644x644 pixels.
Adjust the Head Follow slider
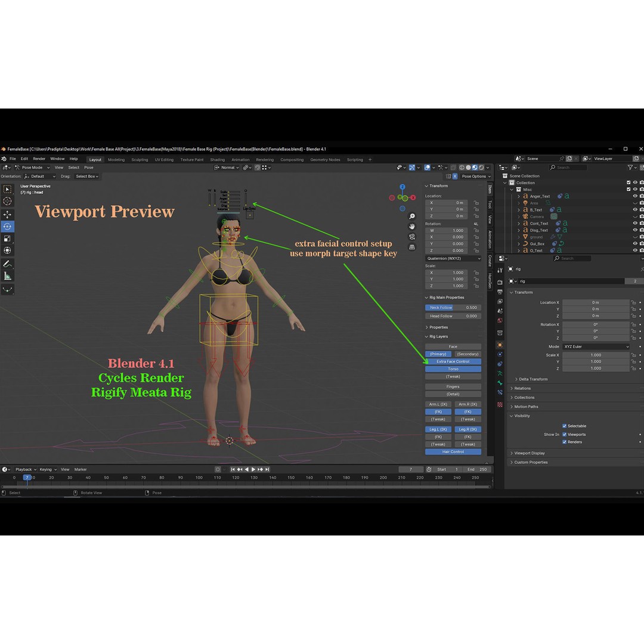pyautogui.click(x=453, y=316)
